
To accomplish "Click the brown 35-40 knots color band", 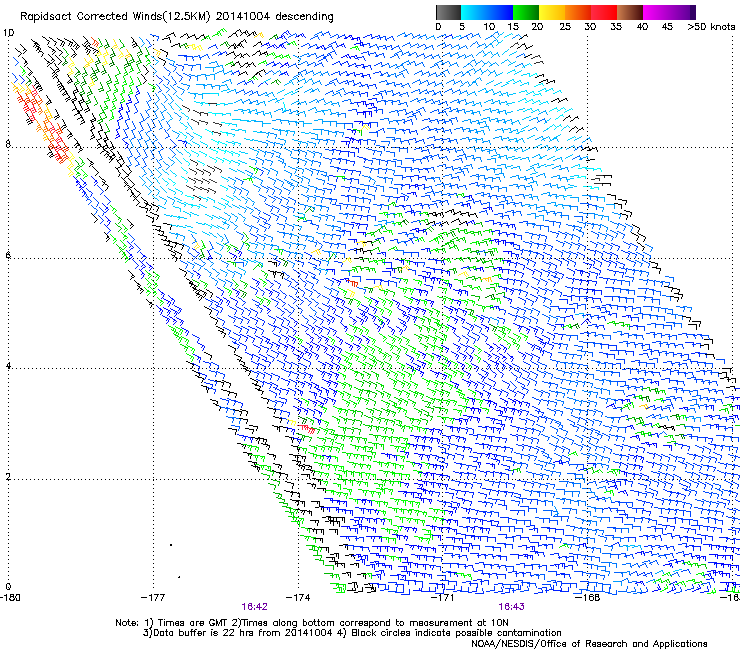I will [x=630, y=12].
